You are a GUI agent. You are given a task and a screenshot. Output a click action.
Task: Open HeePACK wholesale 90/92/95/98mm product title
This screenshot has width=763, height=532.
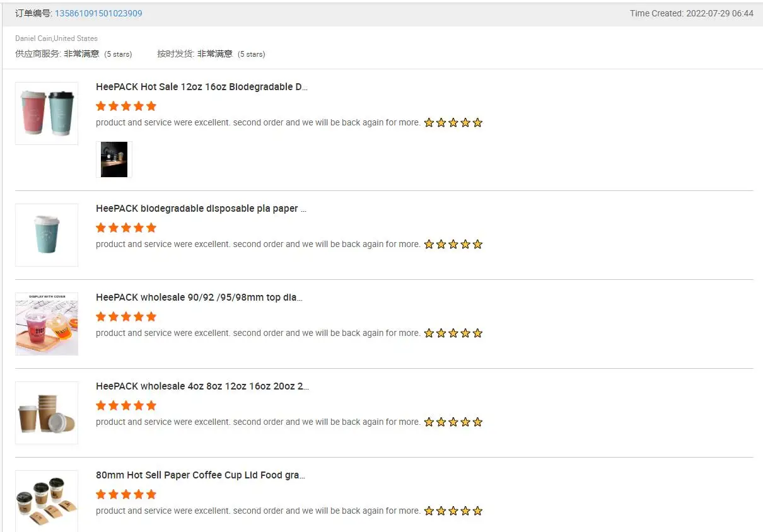point(199,298)
